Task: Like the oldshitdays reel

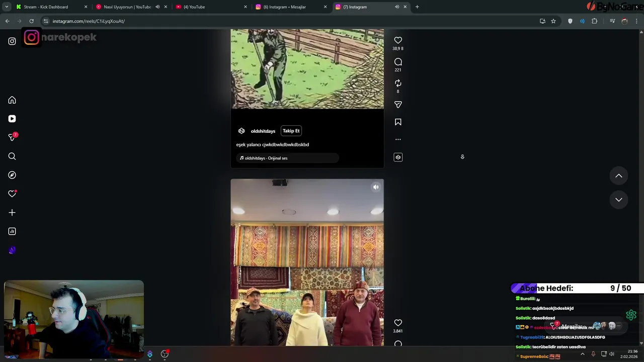Action: click(x=398, y=40)
